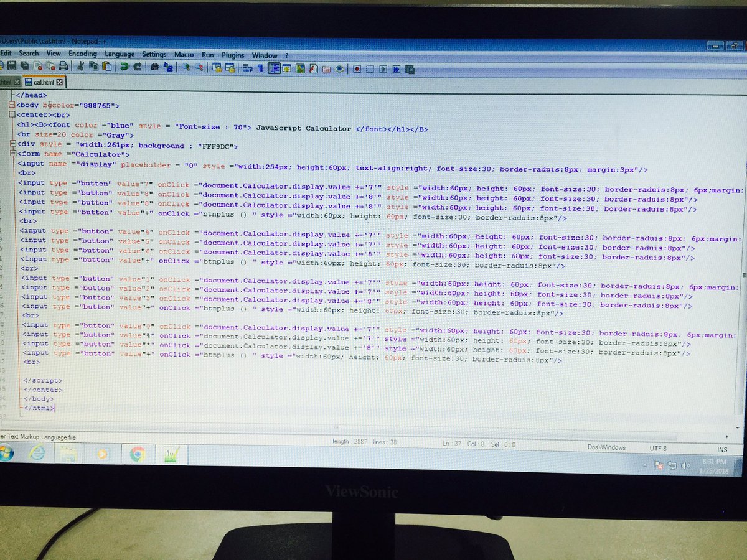Switch to the cal.html tab
This screenshot has width=747, height=560.
click(44, 82)
